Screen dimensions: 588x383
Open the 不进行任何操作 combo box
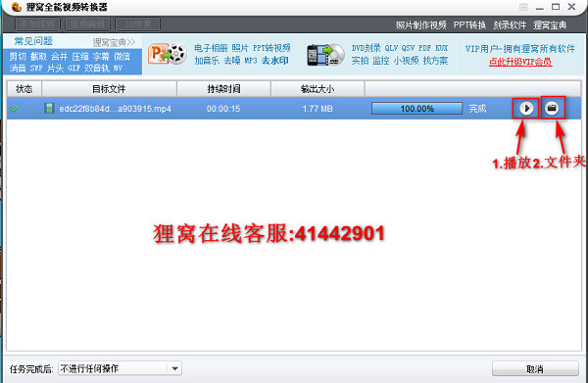pyautogui.click(x=120, y=368)
